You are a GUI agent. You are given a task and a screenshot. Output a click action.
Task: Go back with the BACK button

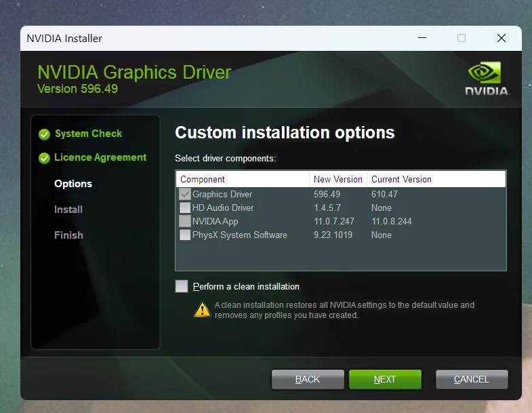tap(308, 379)
